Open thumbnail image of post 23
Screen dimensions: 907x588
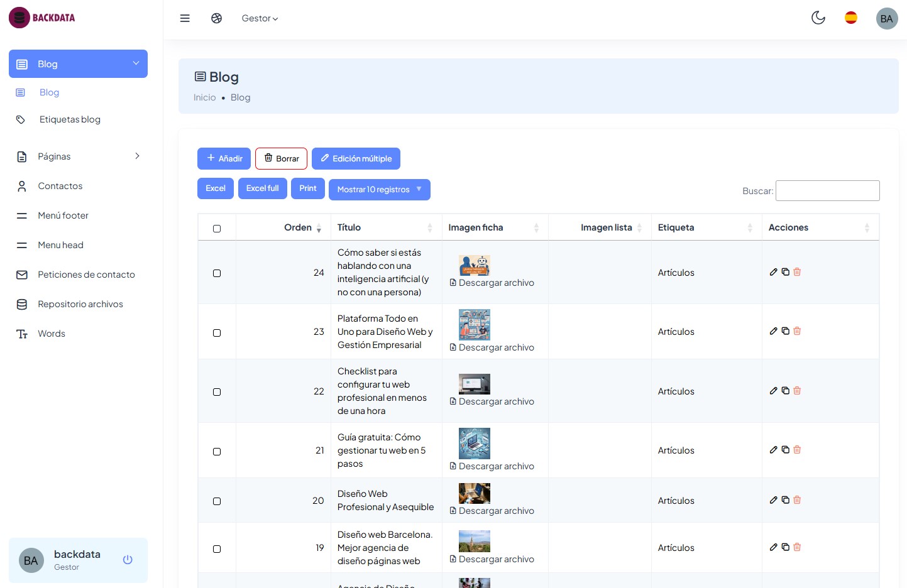tap(475, 325)
